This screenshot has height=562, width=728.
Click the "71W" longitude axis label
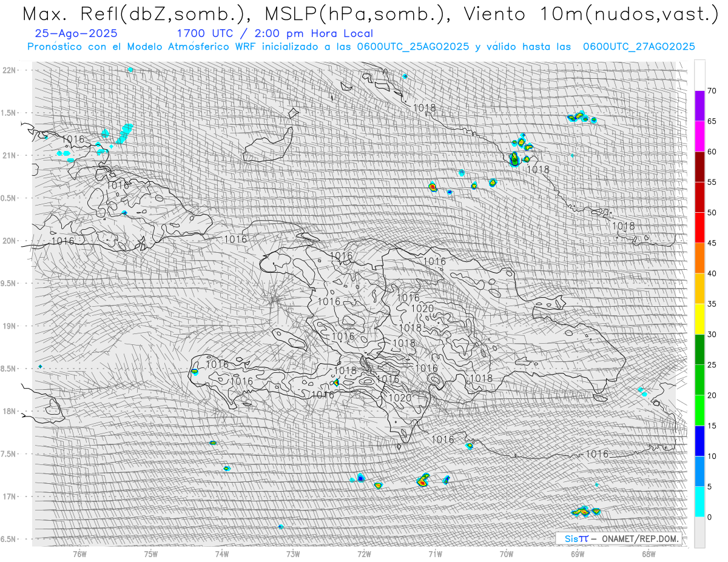click(436, 554)
